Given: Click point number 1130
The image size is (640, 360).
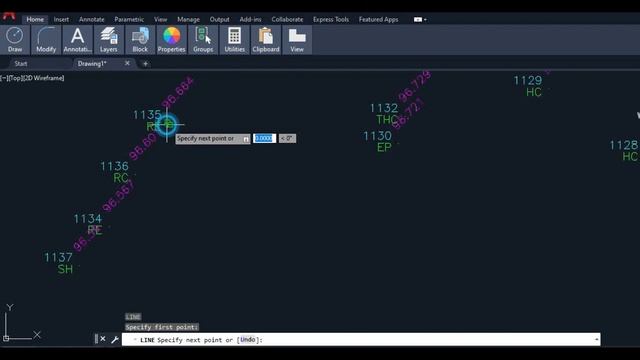Looking at the screenshot, I should [x=378, y=136].
